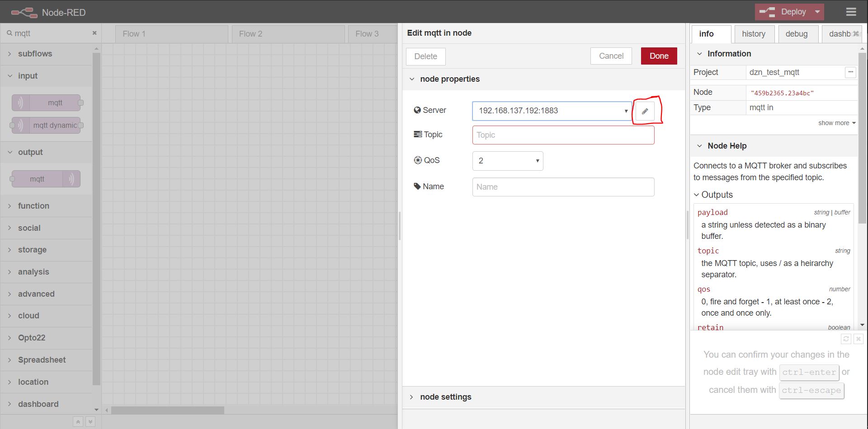The image size is (868, 429).
Task: Focus the Name input field
Action: [x=563, y=187]
